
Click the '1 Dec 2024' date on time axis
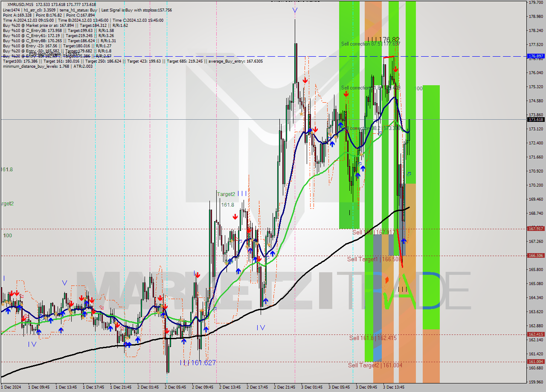click(x=11, y=387)
